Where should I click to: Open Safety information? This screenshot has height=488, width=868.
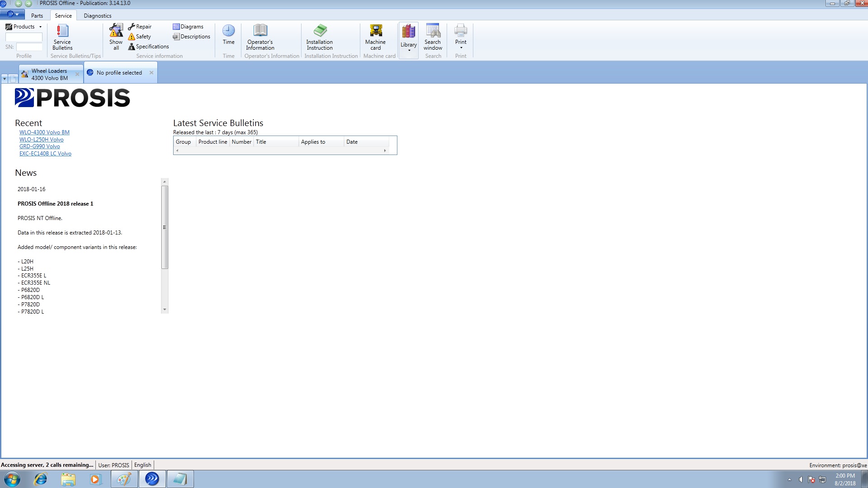tap(140, 37)
